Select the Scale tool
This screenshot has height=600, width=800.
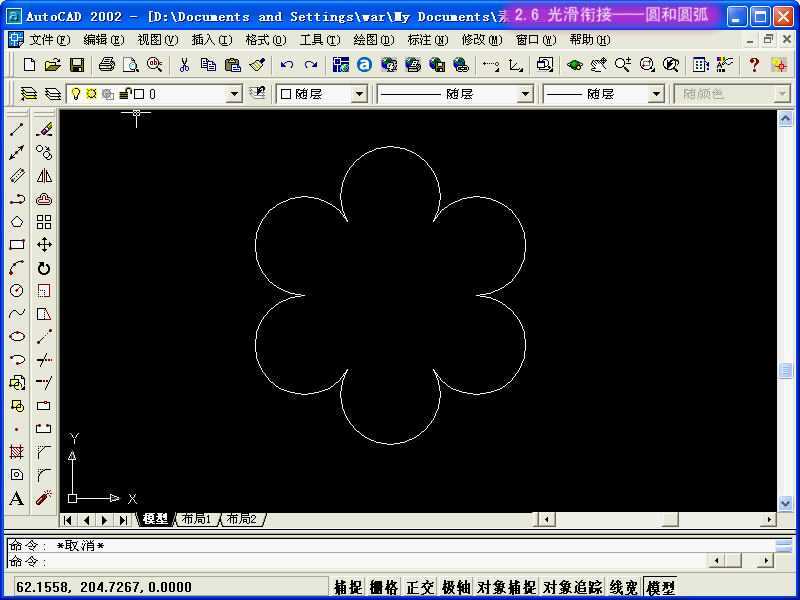[x=44, y=291]
